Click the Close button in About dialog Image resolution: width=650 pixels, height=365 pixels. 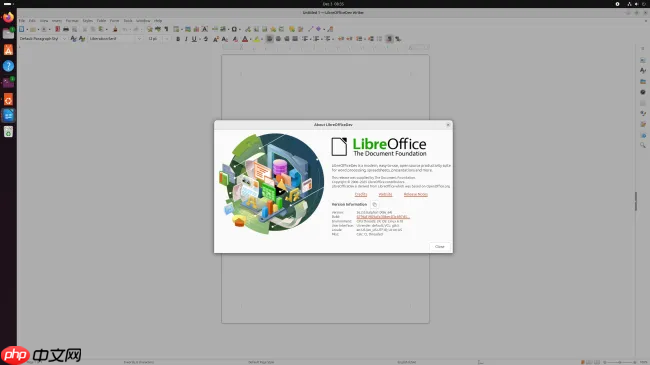pos(439,247)
